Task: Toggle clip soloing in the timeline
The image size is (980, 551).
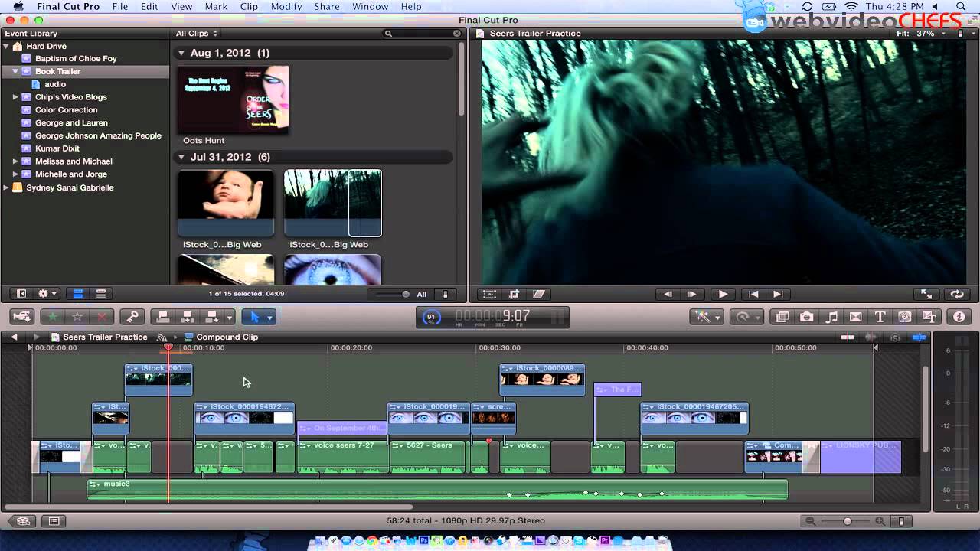Action: point(895,337)
